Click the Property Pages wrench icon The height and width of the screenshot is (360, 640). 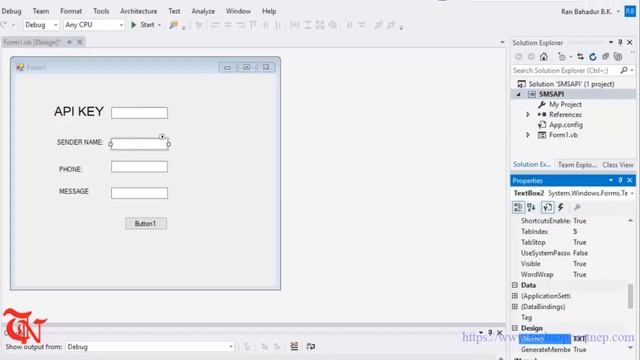point(578,207)
